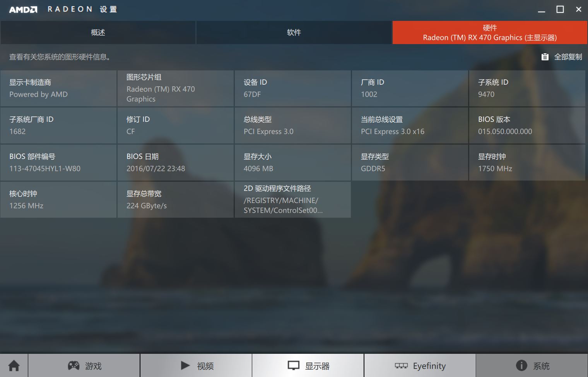The image size is (588, 377).
Task: Open the 游戏 section with gamepad icon
Action: (84, 365)
